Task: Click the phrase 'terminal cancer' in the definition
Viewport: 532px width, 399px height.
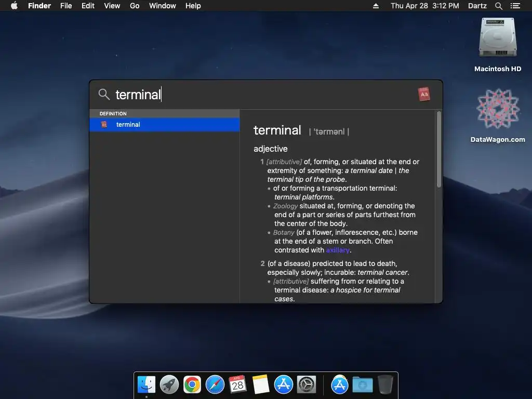Action: [x=382, y=272]
